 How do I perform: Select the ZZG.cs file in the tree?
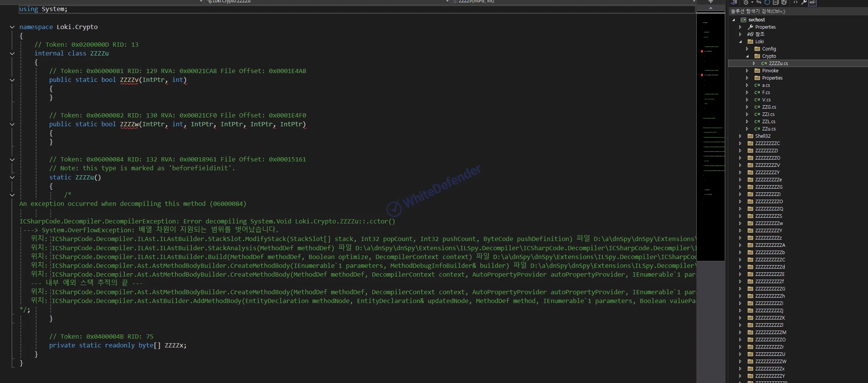pyautogui.click(x=769, y=107)
